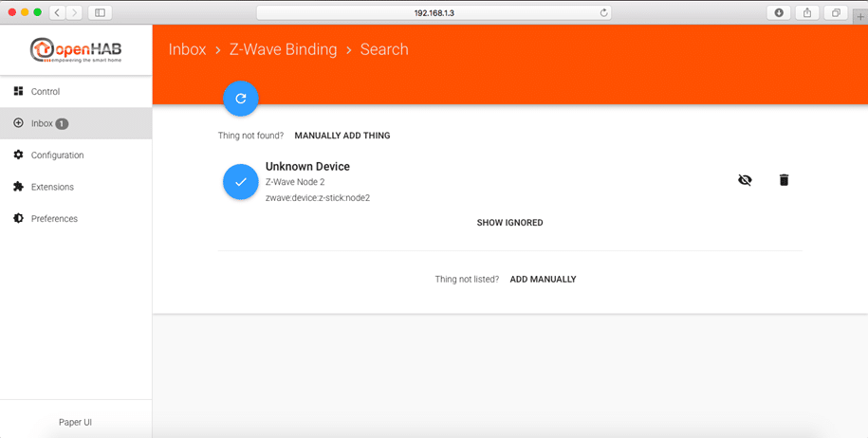
Task: Open Configuration in the sidebar
Action: coord(76,155)
